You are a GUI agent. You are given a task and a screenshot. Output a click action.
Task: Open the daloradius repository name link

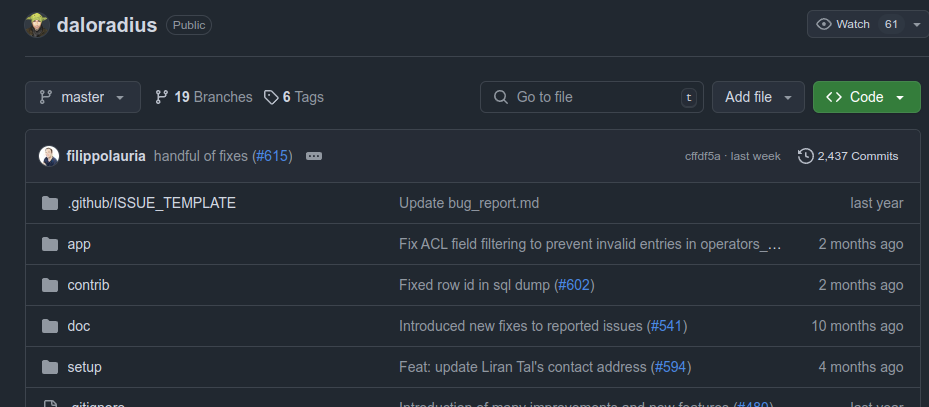pos(107,25)
